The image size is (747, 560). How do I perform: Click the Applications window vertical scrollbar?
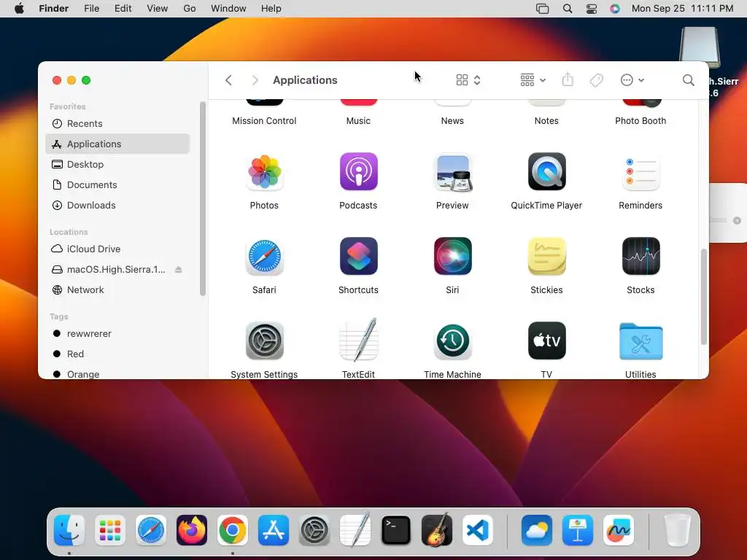click(x=704, y=297)
